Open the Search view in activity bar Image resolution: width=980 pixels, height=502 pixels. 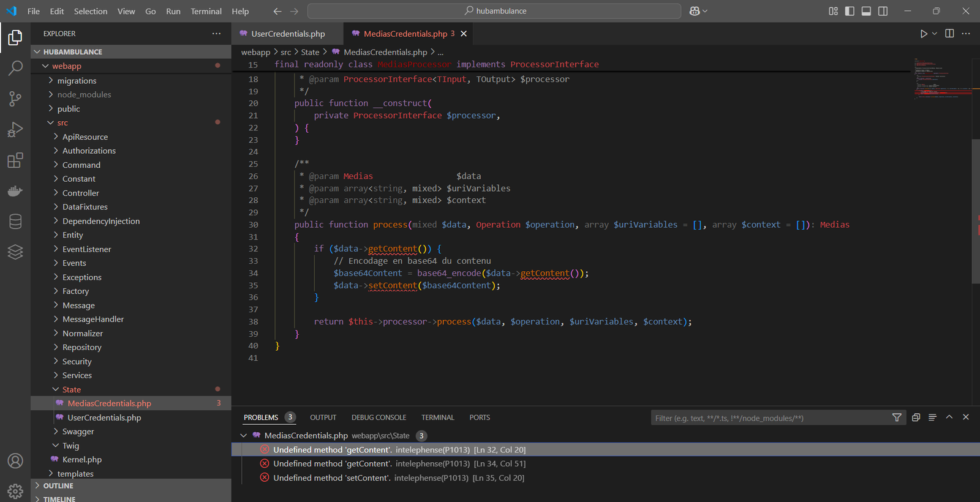[15, 68]
